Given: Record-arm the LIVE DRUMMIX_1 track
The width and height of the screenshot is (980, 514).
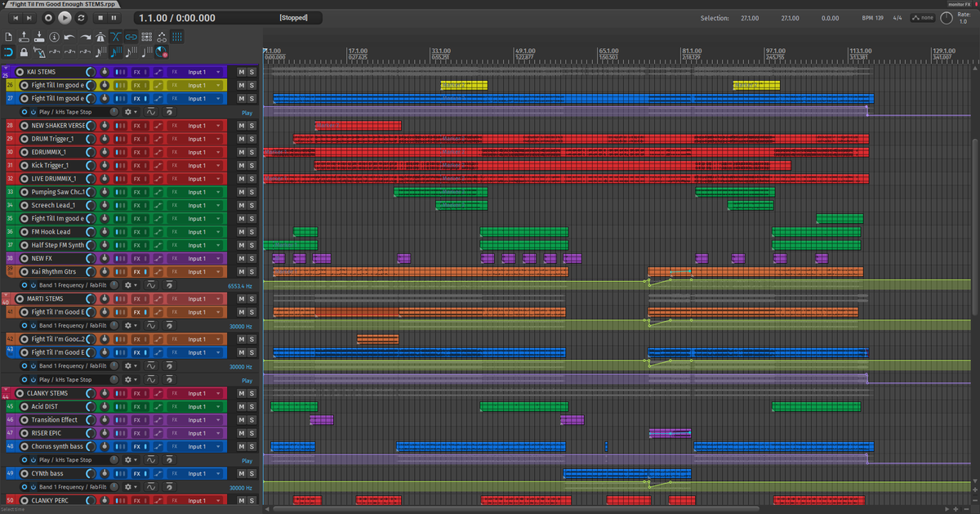Looking at the screenshot, I should (24, 179).
